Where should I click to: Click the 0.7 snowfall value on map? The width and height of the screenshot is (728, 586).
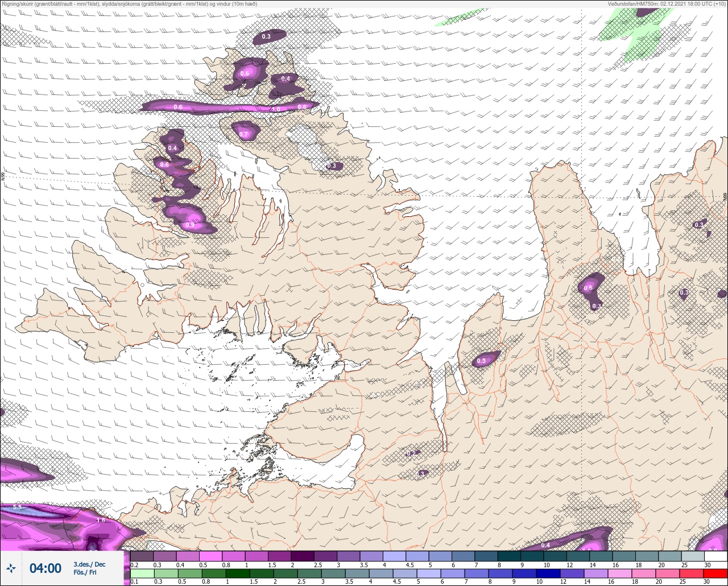tap(244, 134)
